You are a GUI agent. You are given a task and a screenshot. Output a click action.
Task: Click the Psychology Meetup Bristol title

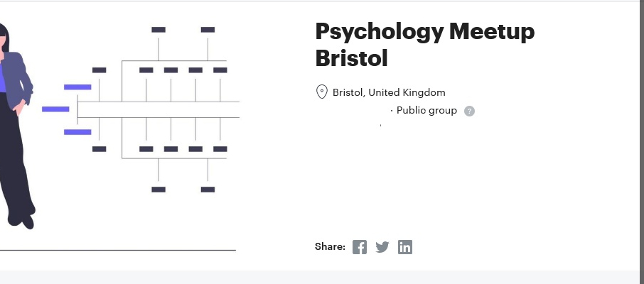pos(424,44)
